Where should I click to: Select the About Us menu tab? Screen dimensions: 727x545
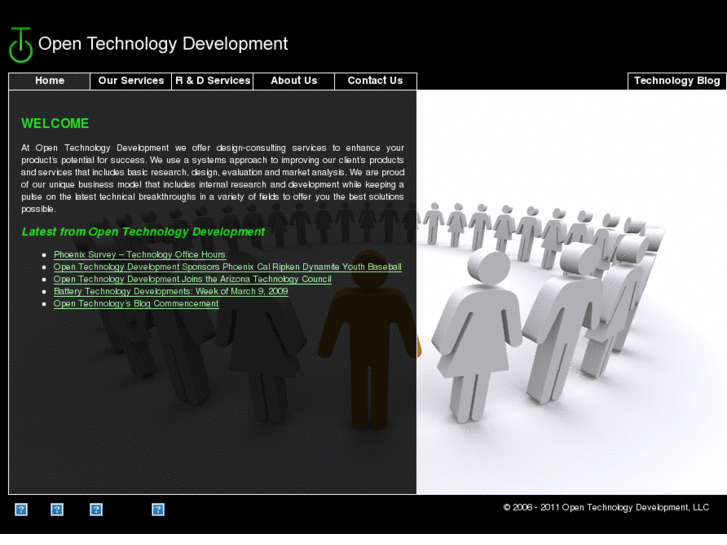[294, 81]
